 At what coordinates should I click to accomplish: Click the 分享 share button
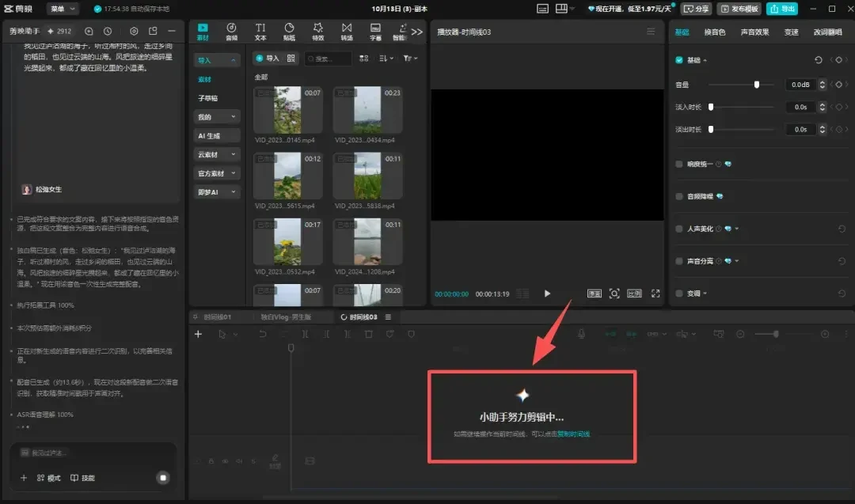point(697,9)
